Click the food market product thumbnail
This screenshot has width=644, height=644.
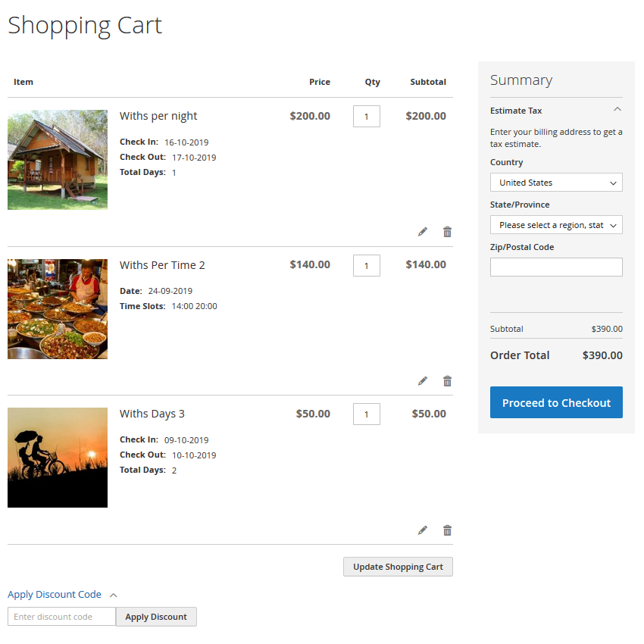coord(58,309)
